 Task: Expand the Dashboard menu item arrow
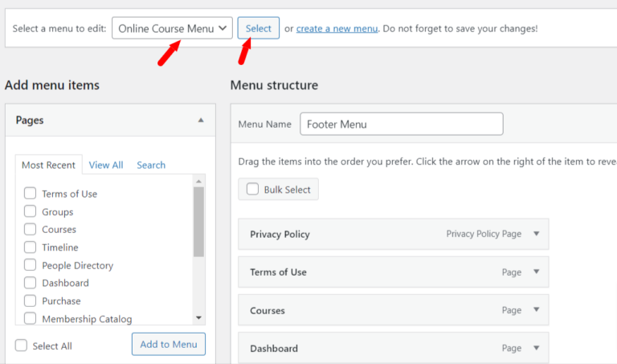click(x=536, y=349)
